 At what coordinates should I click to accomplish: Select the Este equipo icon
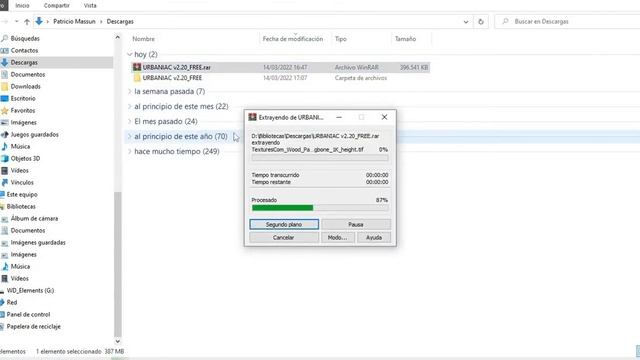[2, 195]
